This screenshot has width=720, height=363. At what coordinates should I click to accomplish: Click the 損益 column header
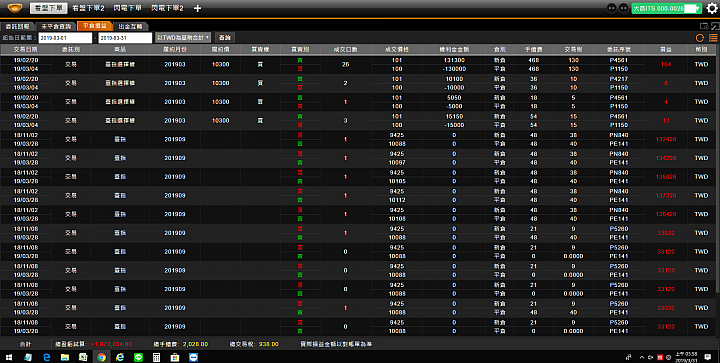pos(666,49)
